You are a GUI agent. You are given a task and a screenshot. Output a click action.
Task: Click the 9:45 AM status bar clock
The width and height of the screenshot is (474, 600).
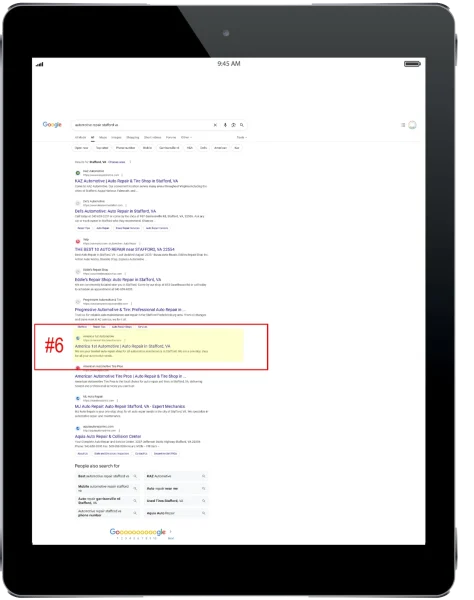coord(229,64)
